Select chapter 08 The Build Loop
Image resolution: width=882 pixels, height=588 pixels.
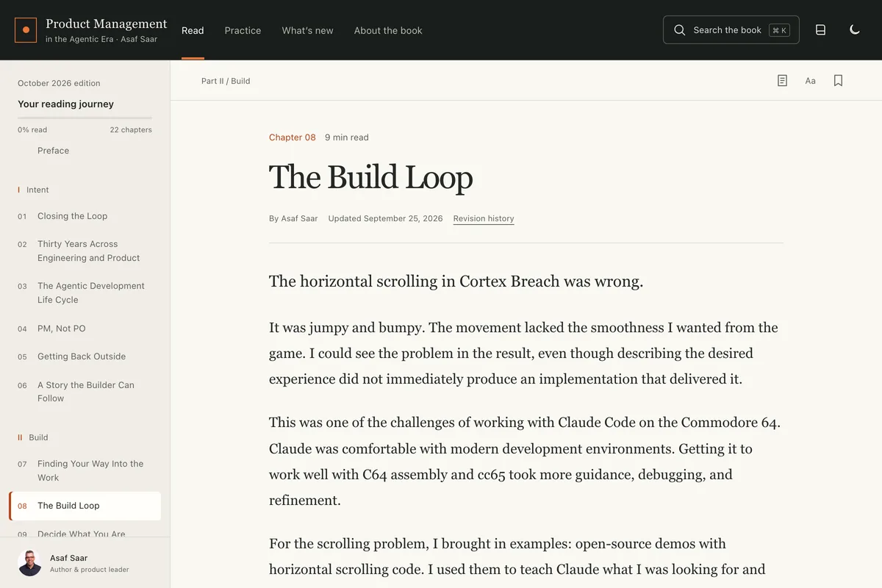(85, 506)
